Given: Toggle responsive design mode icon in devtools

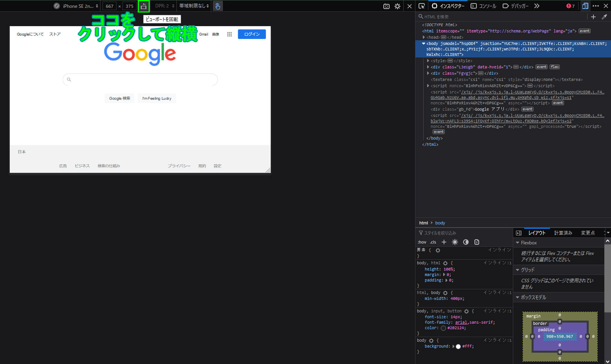Looking at the screenshot, I should 585,6.
